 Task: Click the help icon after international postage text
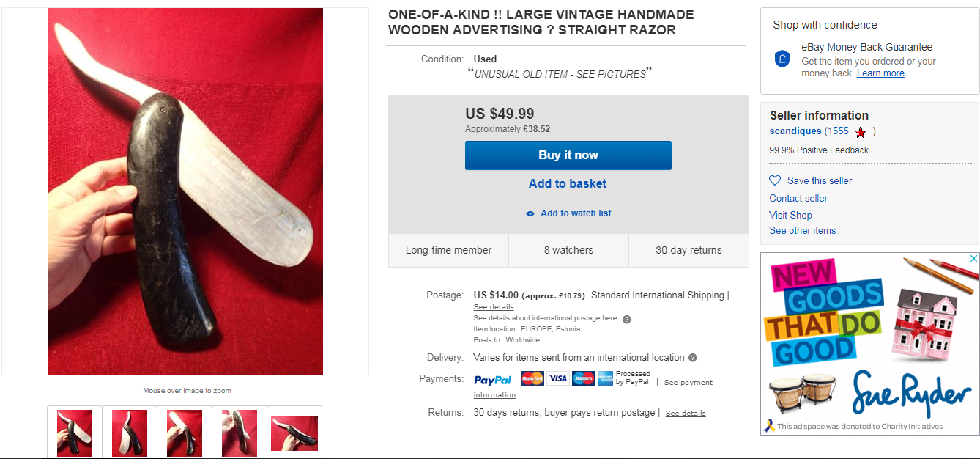coord(627,319)
